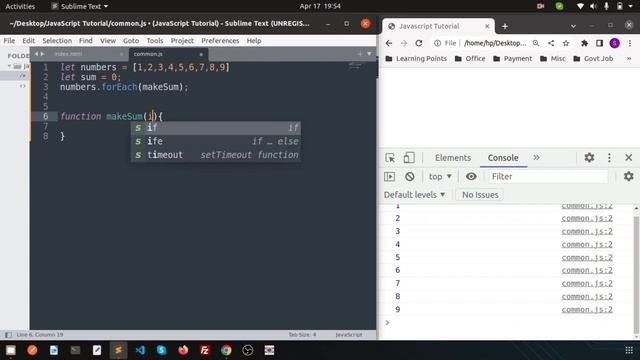Click No Issues button in console
Viewport: 640px width, 360px height.
[x=480, y=195]
